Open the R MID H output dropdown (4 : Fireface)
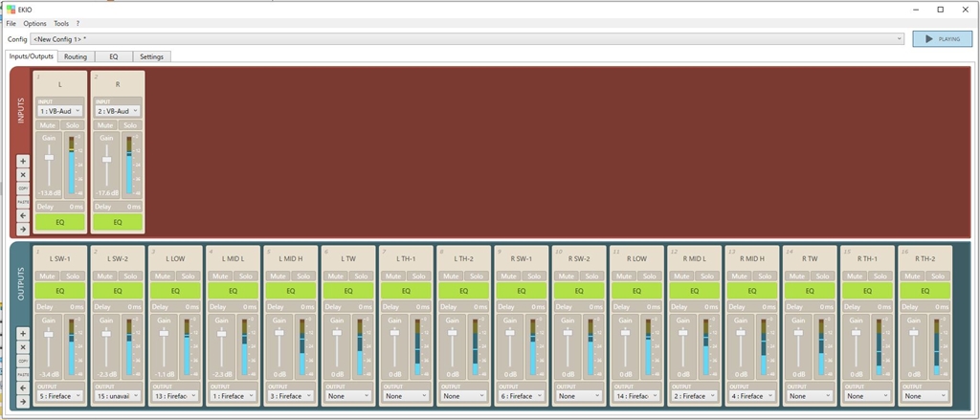 750,396
